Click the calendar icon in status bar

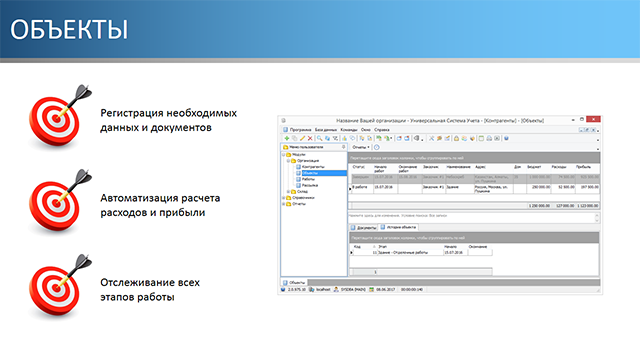pos(371,289)
